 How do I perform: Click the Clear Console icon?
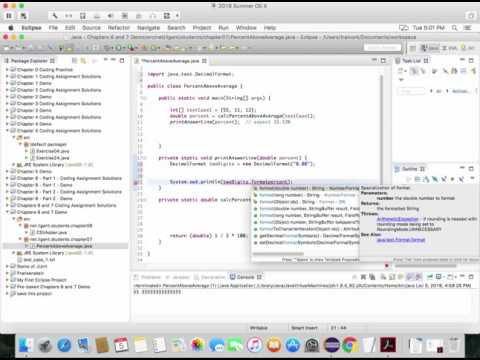384,277
